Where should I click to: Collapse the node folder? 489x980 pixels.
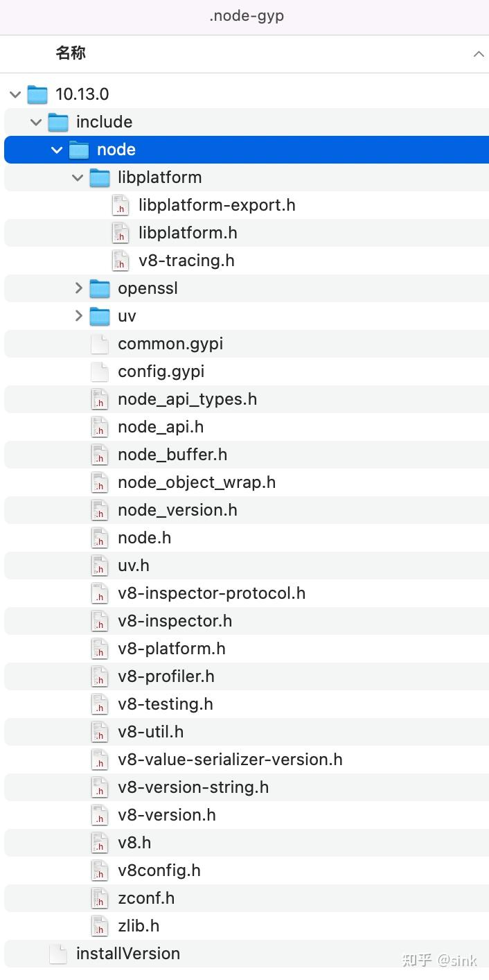pyautogui.click(x=56, y=150)
